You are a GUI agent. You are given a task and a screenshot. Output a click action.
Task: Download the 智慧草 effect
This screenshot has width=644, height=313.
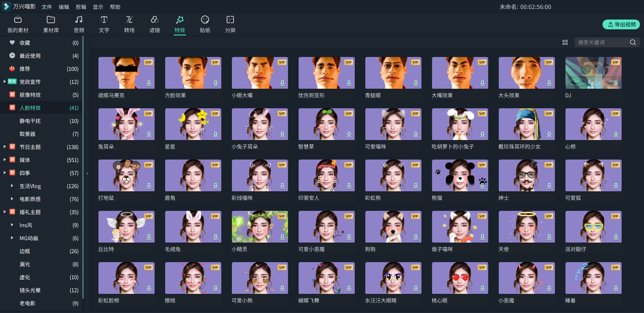coord(349,134)
